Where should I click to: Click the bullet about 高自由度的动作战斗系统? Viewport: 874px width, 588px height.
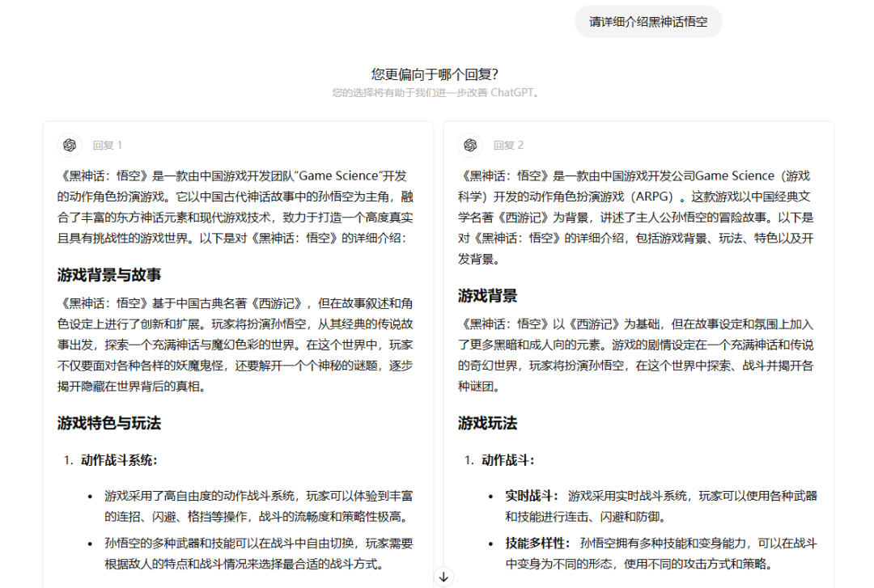[258, 506]
